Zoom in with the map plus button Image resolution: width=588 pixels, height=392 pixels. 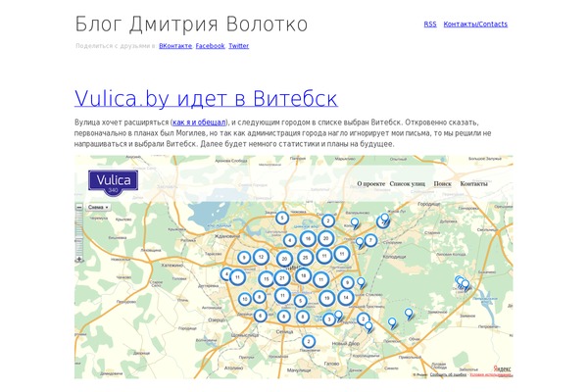tap(79, 259)
